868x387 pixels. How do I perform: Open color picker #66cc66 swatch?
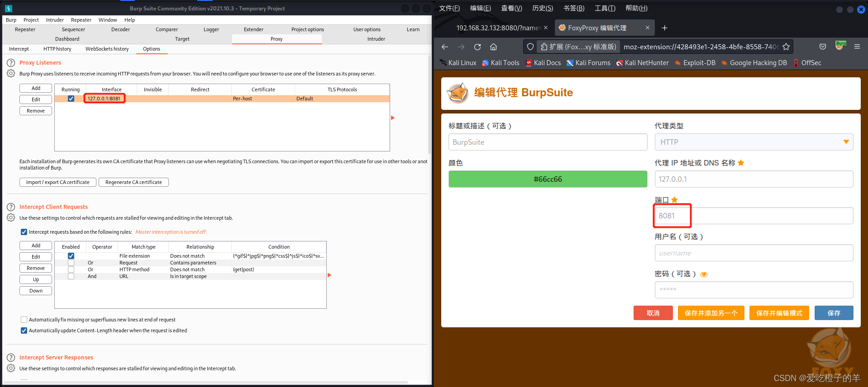pyautogui.click(x=548, y=179)
